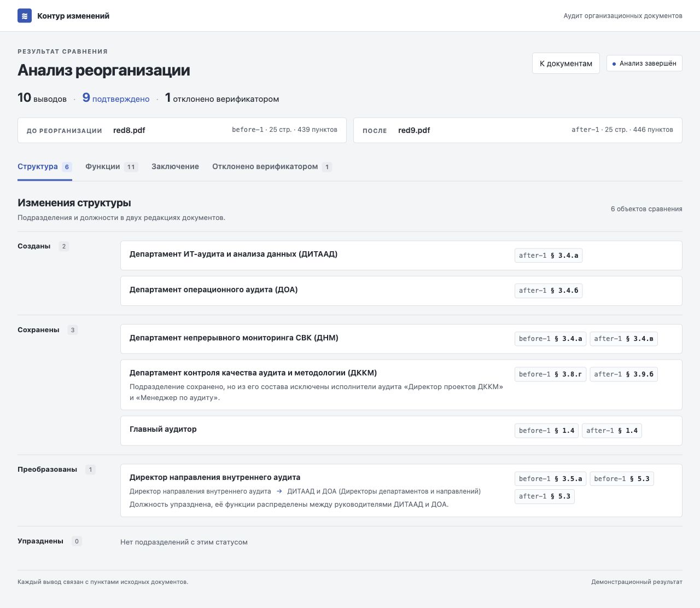700x608 pixels.
Task: Click the Изменения структуры section heading
Action: click(74, 202)
